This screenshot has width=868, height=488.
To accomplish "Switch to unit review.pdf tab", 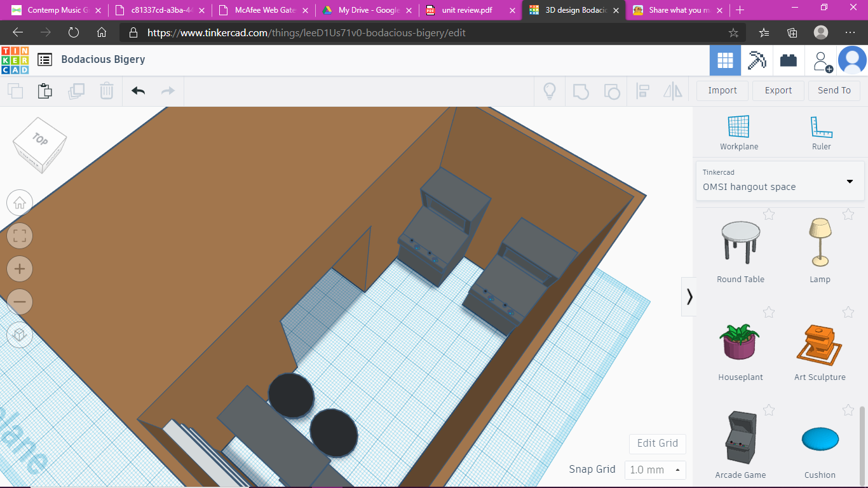I will coord(471,10).
